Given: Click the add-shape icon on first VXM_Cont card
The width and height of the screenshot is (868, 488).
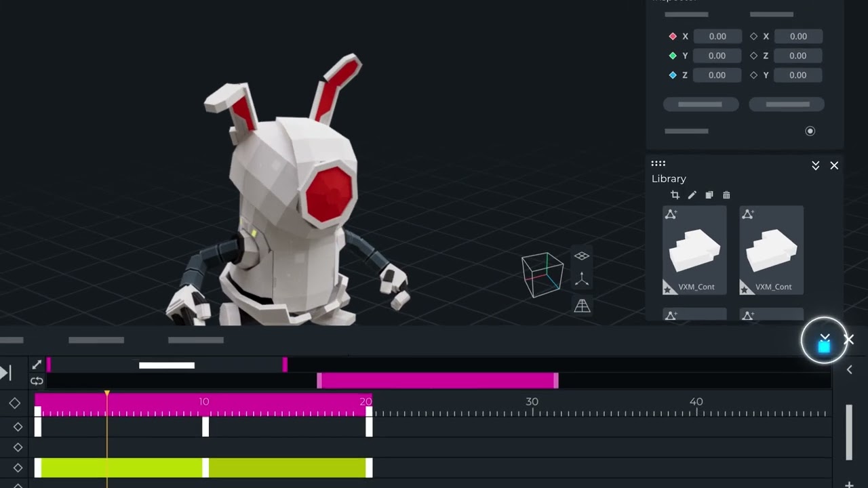Looking at the screenshot, I should coord(671,214).
